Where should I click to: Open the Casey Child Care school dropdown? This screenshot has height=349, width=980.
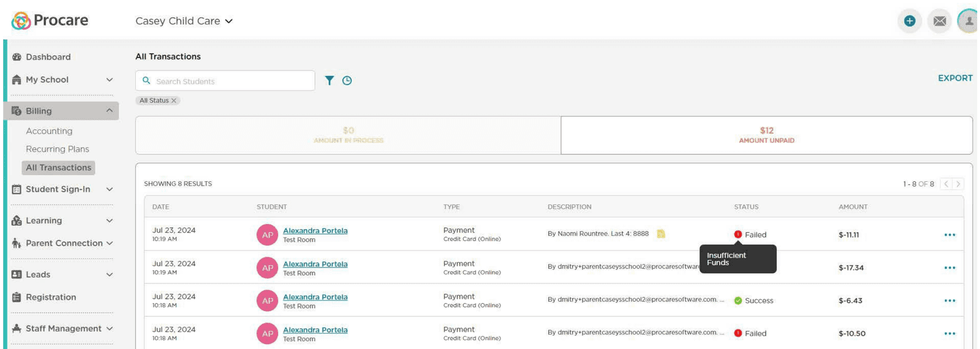pos(184,21)
